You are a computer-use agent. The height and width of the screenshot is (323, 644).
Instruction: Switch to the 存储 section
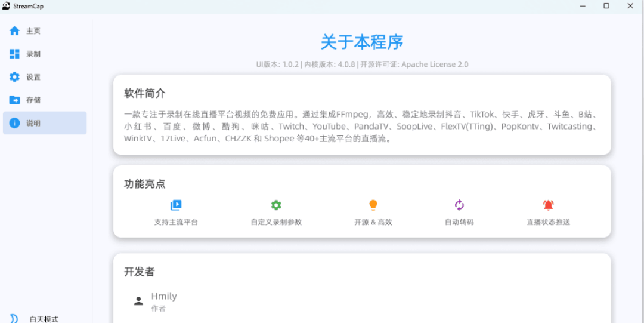tap(33, 100)
